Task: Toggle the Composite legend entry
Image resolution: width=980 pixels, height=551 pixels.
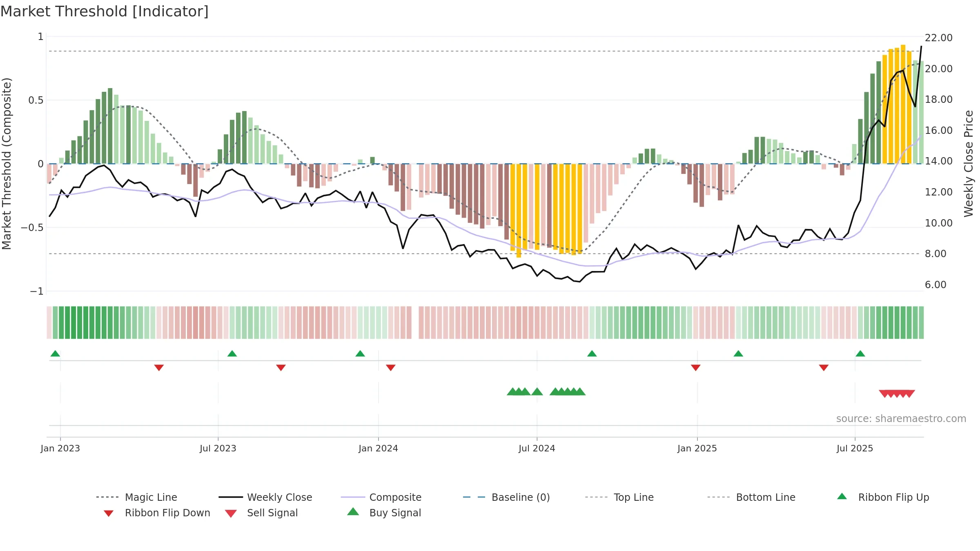Action: (381, 497)
